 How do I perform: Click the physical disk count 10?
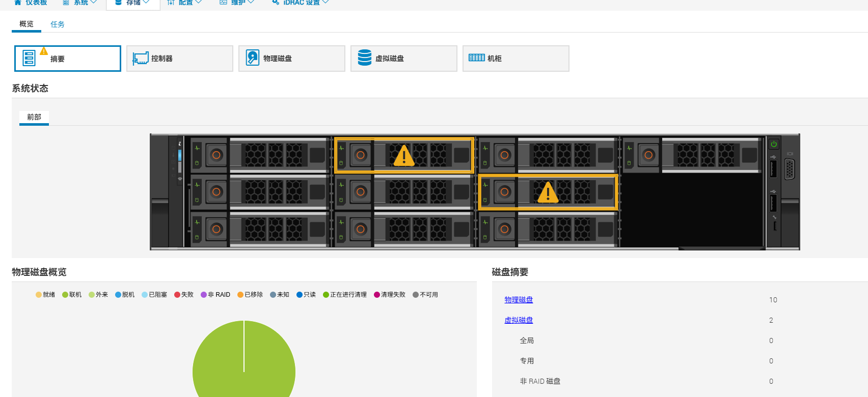(773, 300)
